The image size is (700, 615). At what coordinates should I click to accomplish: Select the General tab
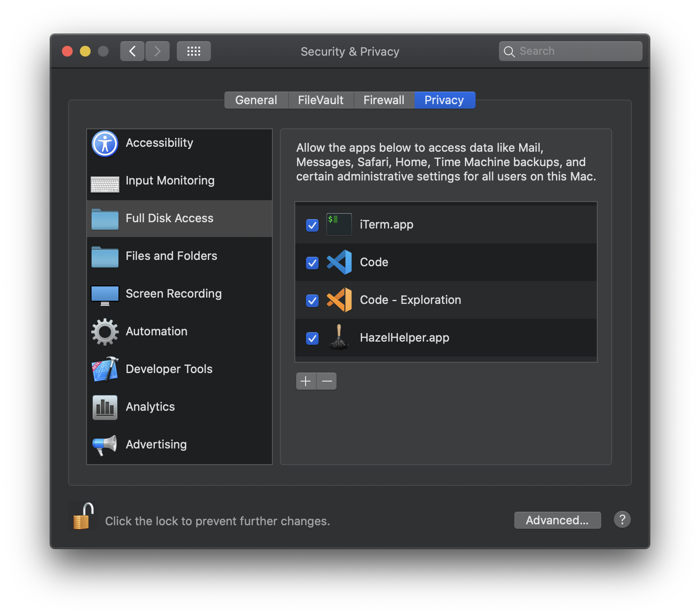point(256,100)
